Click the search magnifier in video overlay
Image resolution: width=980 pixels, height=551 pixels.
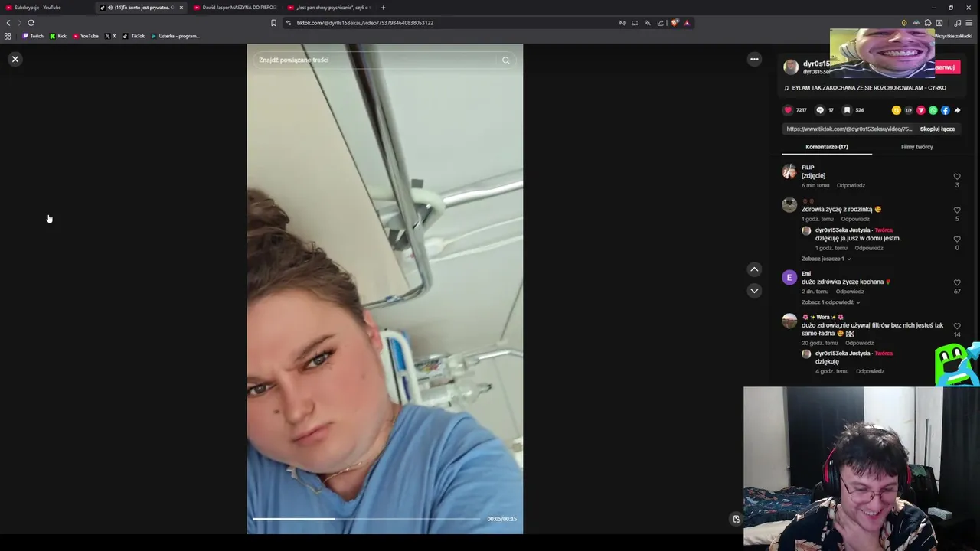click(505, 60)
